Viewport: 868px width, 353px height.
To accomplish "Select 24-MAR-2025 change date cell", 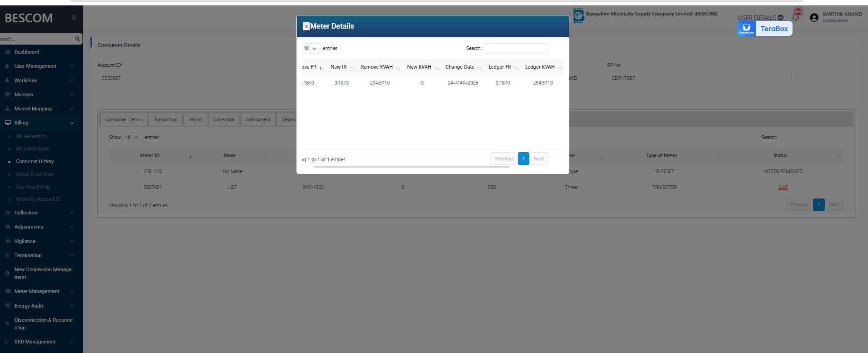I will point(463,83).
